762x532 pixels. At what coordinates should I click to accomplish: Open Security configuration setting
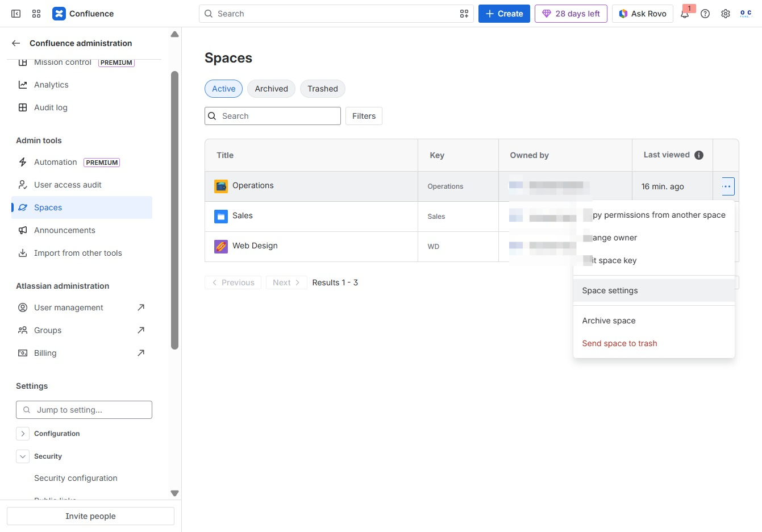pyautogui.click(x=76, y=478)
